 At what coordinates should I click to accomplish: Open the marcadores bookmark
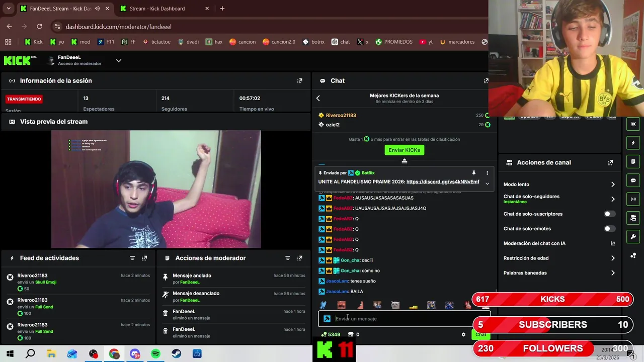click(457, 42)
